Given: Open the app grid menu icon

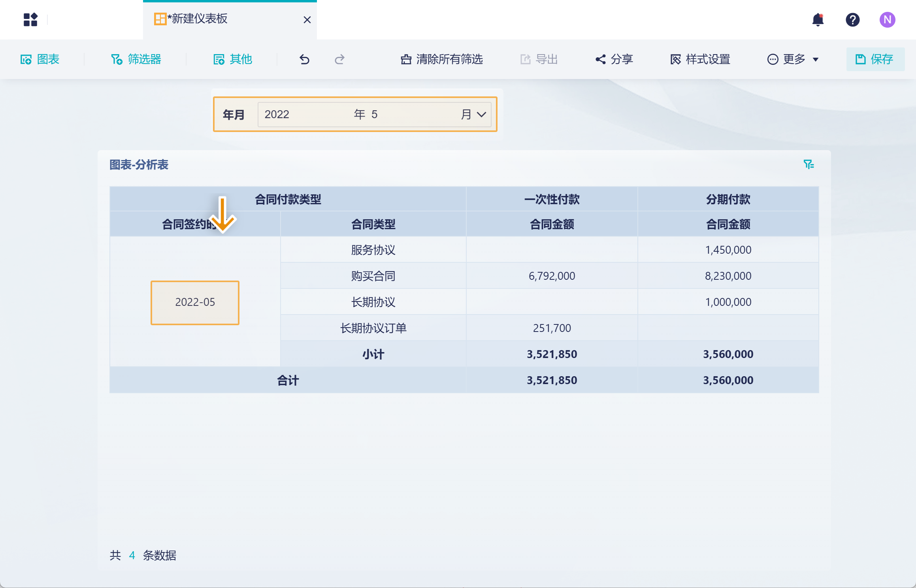Looking at the screenshot, I should [30, 19].
